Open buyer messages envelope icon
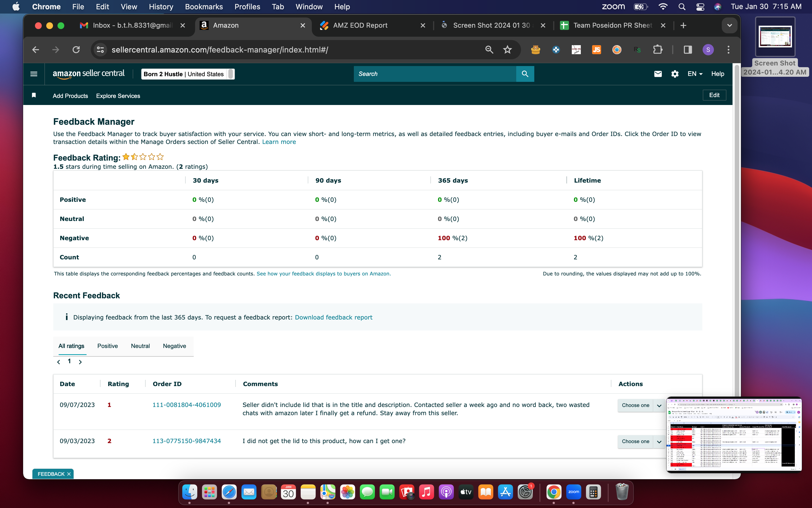The height and width of the screenshot is (508, 812). (658, 74)
